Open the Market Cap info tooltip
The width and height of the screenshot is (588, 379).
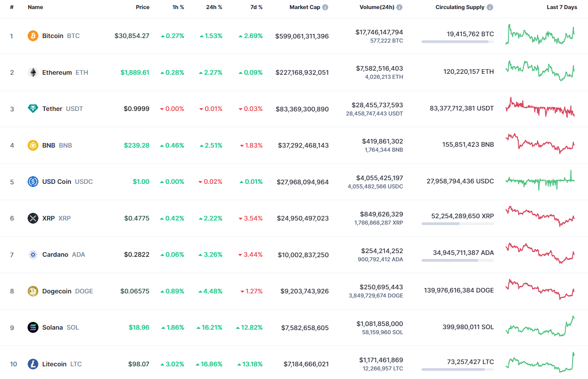[x=325, y=7]
